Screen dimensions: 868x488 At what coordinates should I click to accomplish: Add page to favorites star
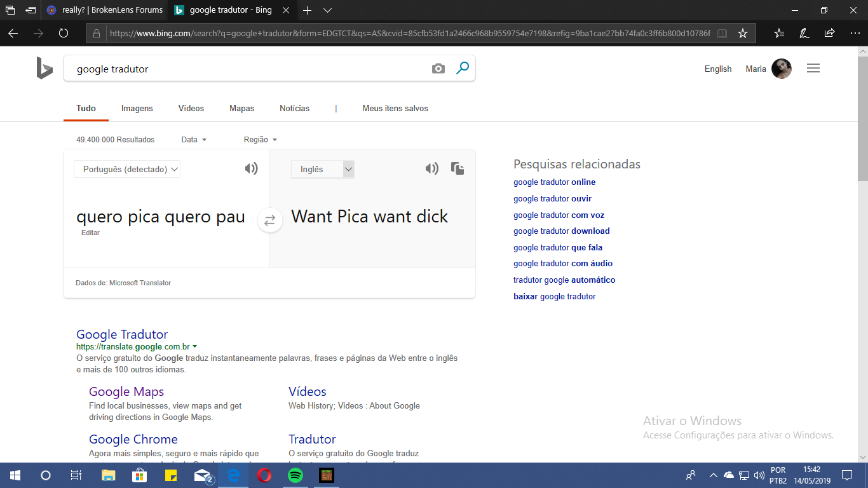click(x=743, y=33)
